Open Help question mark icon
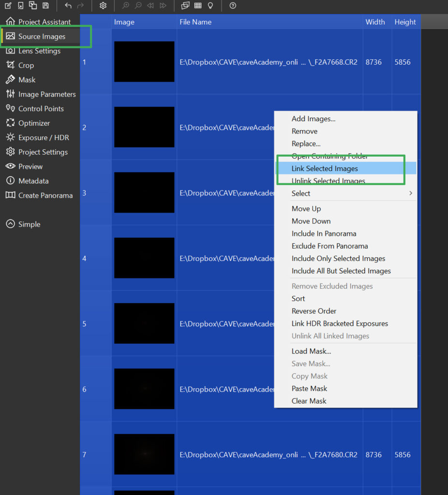This screenshot has height=495, width=448. [x=233, y=5]
